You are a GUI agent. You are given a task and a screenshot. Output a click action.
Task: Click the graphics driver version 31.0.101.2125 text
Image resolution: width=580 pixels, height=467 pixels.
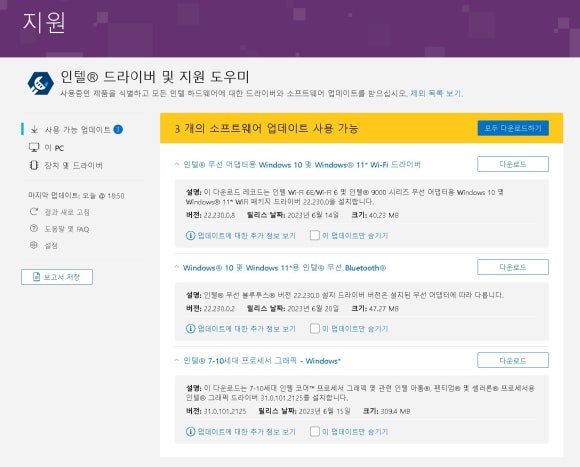pos(225,411)
